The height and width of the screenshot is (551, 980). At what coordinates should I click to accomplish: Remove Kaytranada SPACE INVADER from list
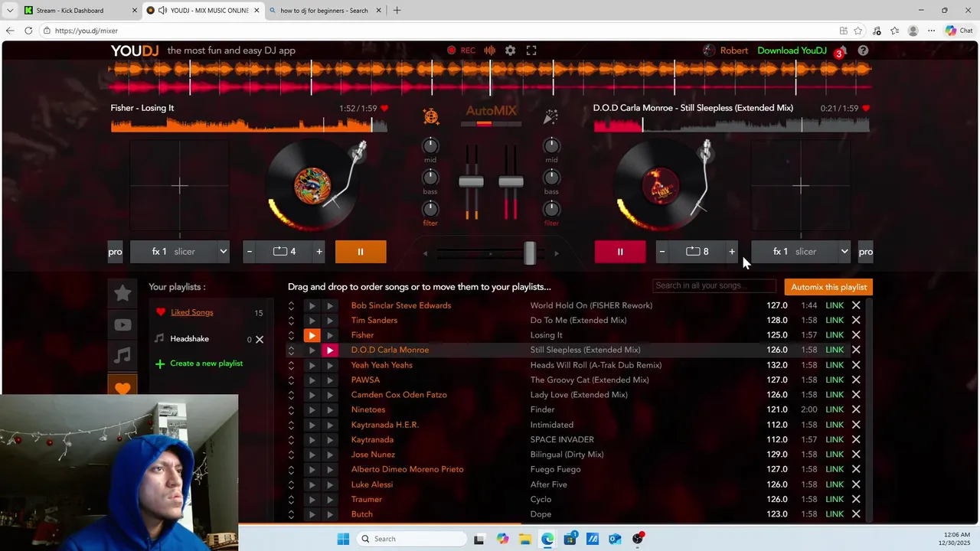[856, 440]
